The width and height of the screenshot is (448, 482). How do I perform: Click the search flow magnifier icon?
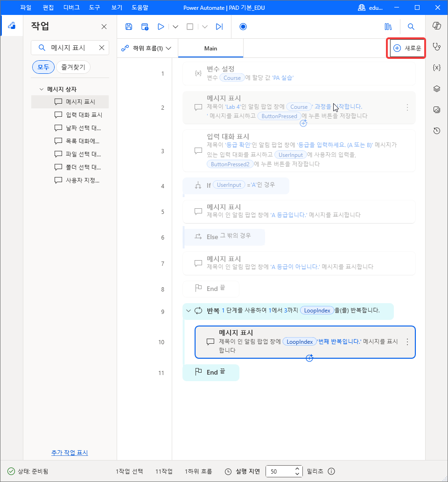click(411, 27)
